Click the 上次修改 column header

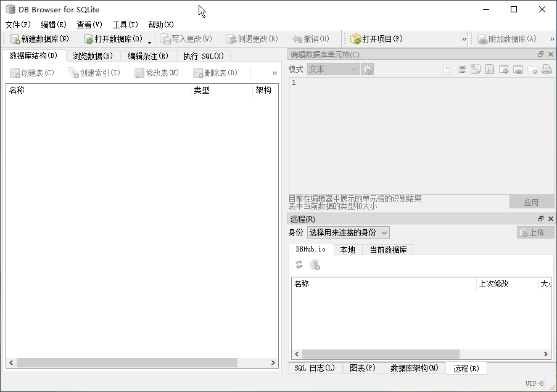pyautogui.click(x=507, y=284)
